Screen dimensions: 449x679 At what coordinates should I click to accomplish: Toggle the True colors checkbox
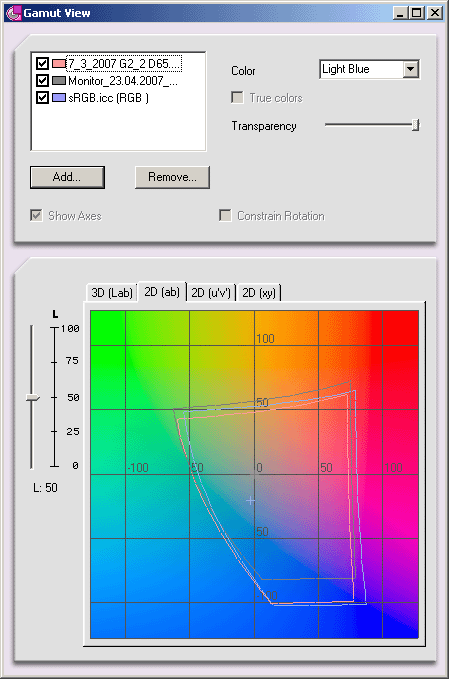point(237,97)
